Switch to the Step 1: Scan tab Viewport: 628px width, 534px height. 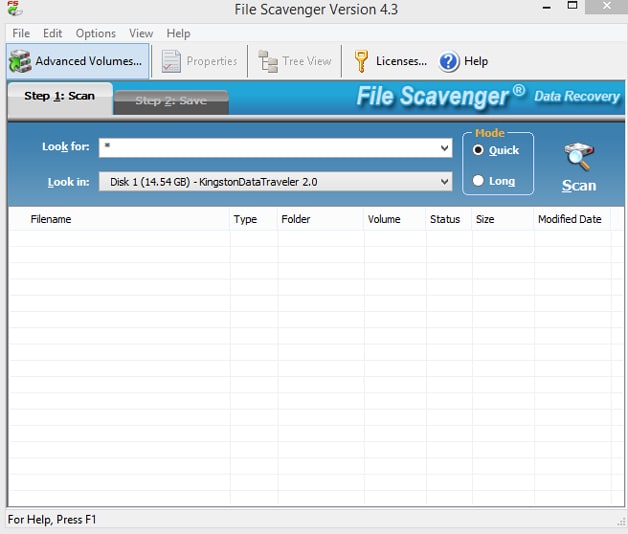(60, 98)
